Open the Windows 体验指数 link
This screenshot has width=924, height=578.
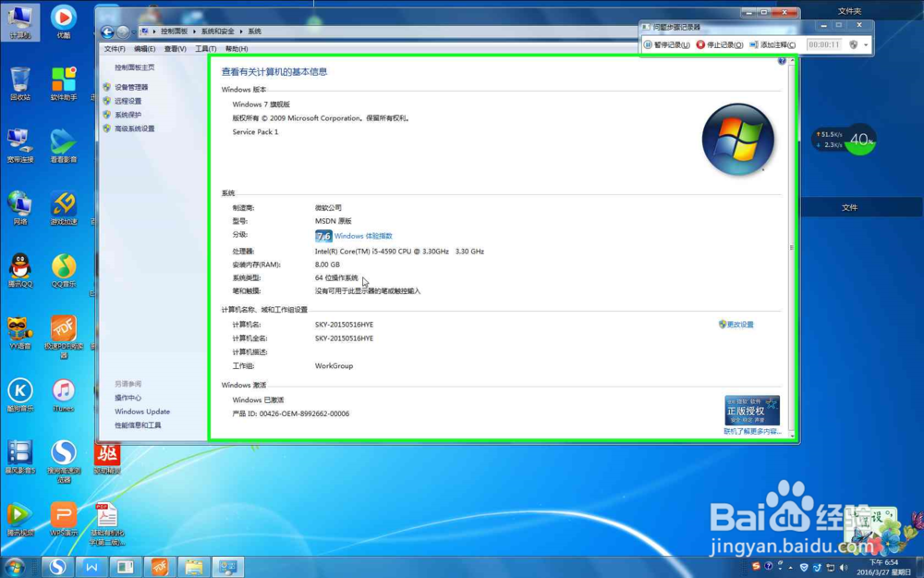pyautogui.click(x=363, y=236)
